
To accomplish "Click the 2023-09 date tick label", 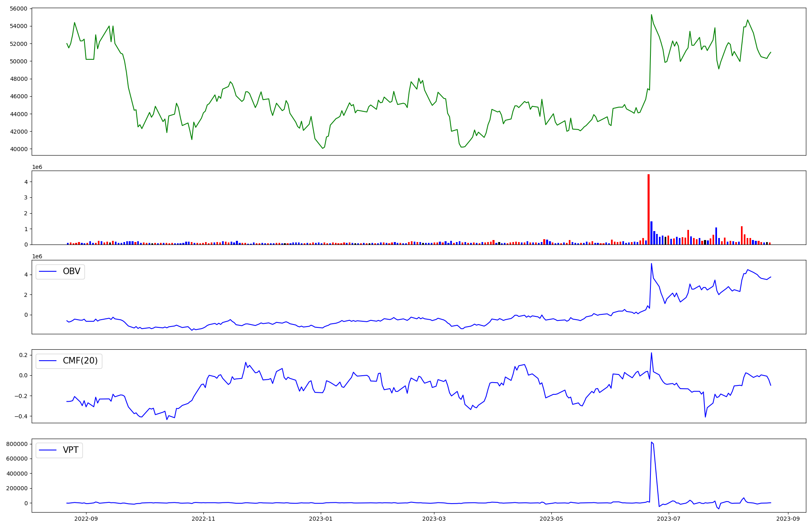I will pos(788,519).
